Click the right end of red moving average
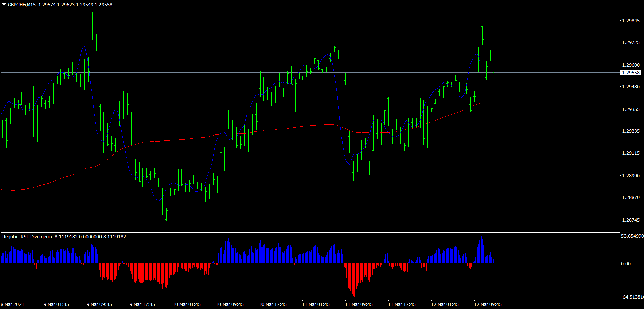This screenshot has height=309, width=644. (479, 104)
